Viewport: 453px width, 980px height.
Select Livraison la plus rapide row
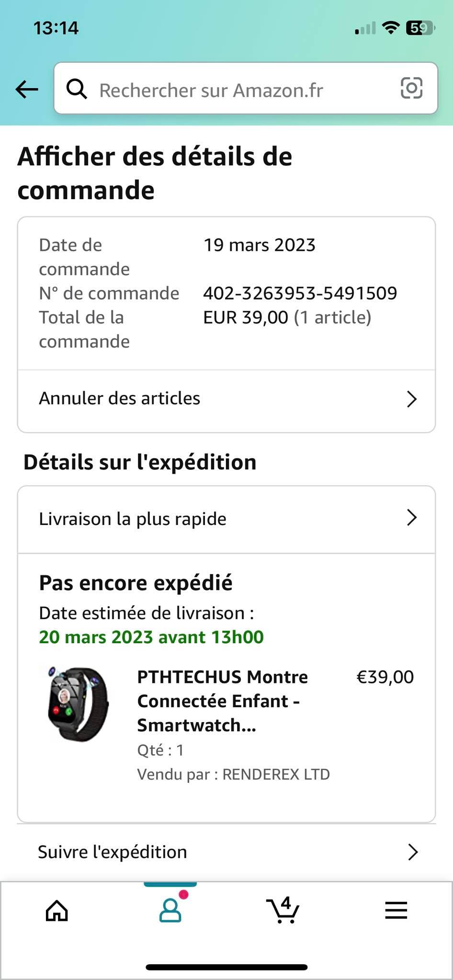(x=133, y=519)
